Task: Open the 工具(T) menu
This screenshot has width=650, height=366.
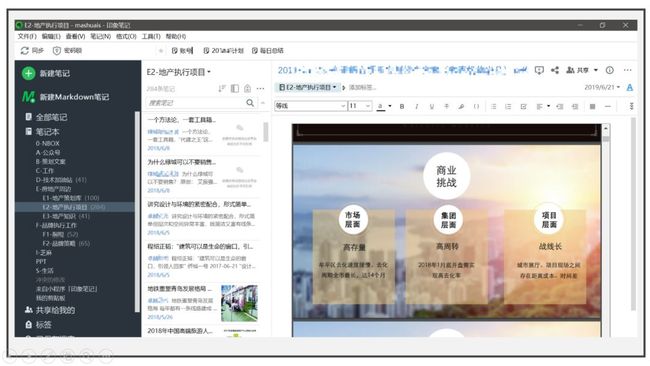Action: (151, 36)
